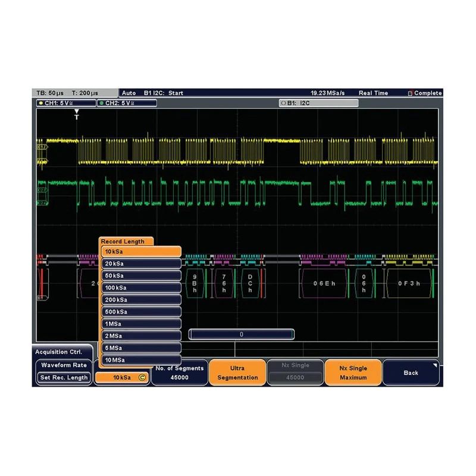Click the decoded 06Eh I2C frame
Viewport: 476px width, 476px height.
(324, 283)
